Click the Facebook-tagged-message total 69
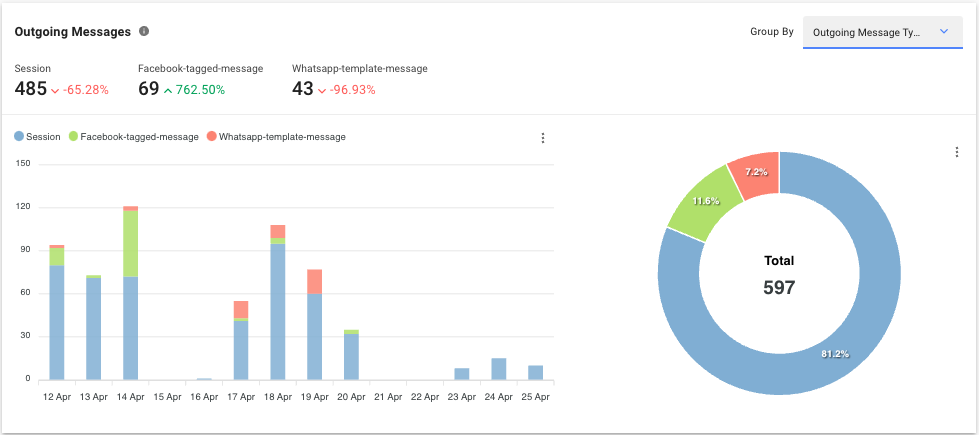979x435 pixels. coord(149,90)
